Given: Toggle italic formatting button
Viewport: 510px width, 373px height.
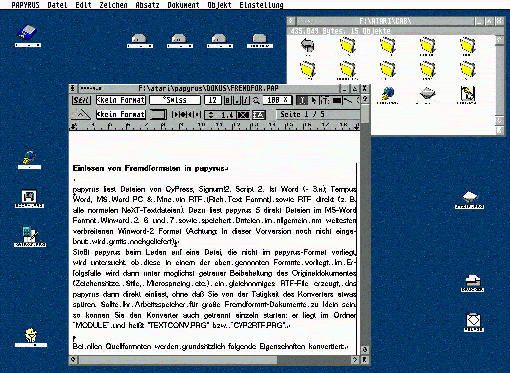Looking at the screenshot, I should coord(246,100).
